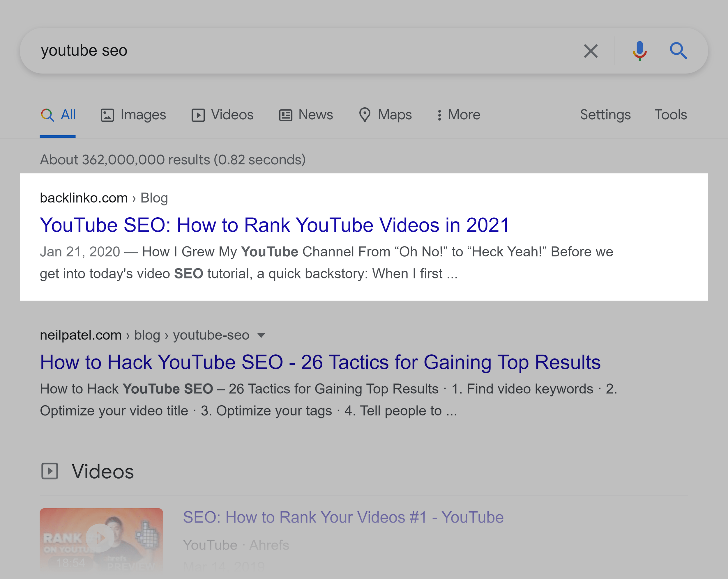
Task: Clear the search box with the X icon
Action: coord(591,51)
